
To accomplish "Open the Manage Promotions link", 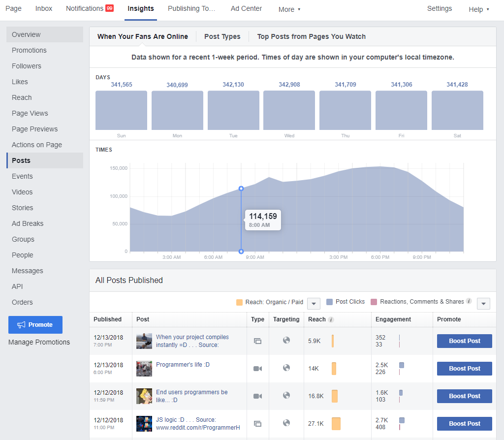I will coord(39,342).
